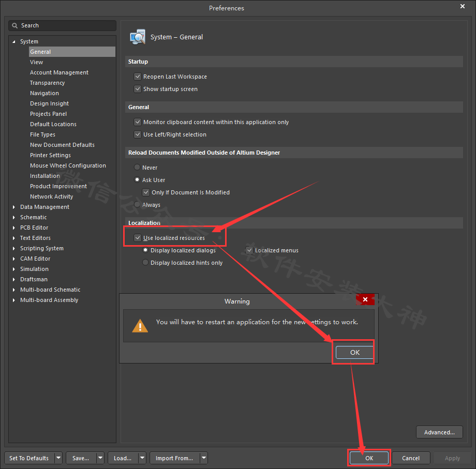The image size is (476, 469).
Task: Collapse the System tree node
Action: point(13,41)
